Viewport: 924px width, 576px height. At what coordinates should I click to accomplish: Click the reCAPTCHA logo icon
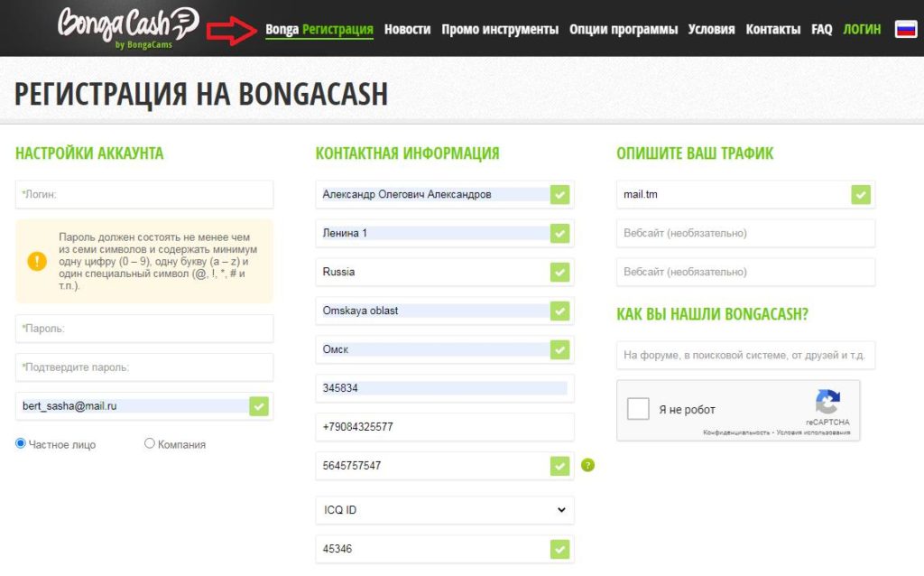(827, 402)
